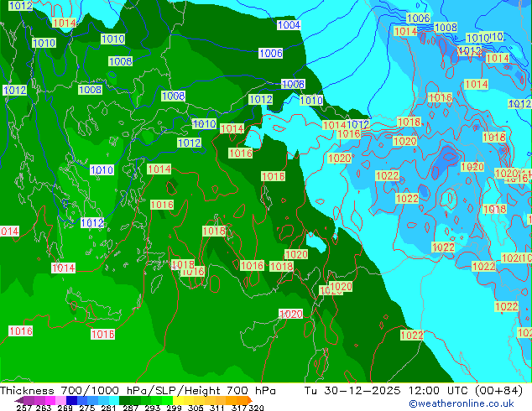Click the legend value 305
This screenshot has height=411, width=532.
pyautogui.click(x=196, y=408)
